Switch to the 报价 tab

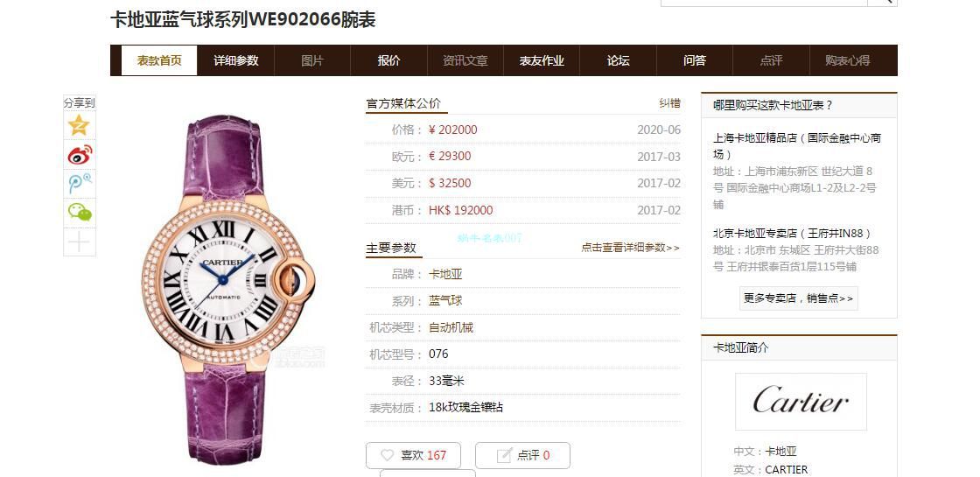[x=388, y=60]
